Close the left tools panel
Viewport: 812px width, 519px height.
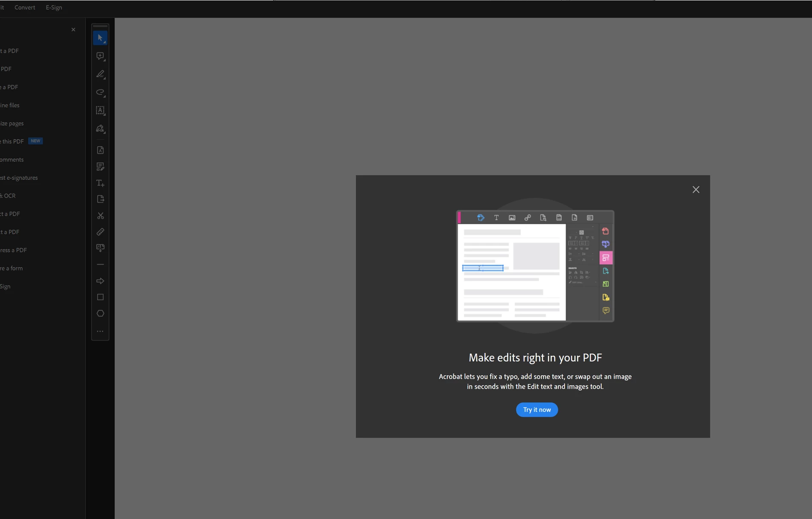[73, 30]
